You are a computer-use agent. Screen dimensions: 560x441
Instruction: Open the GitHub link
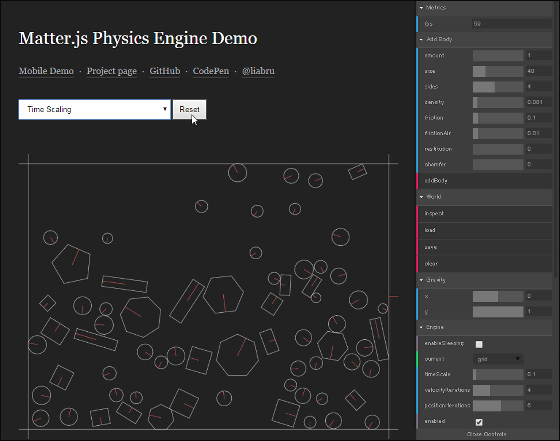[165, 71]
